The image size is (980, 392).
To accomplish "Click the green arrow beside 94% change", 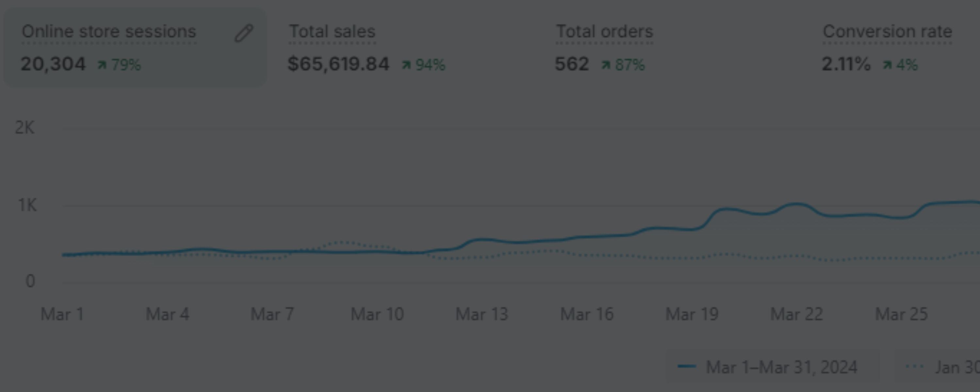I will 406,65.
